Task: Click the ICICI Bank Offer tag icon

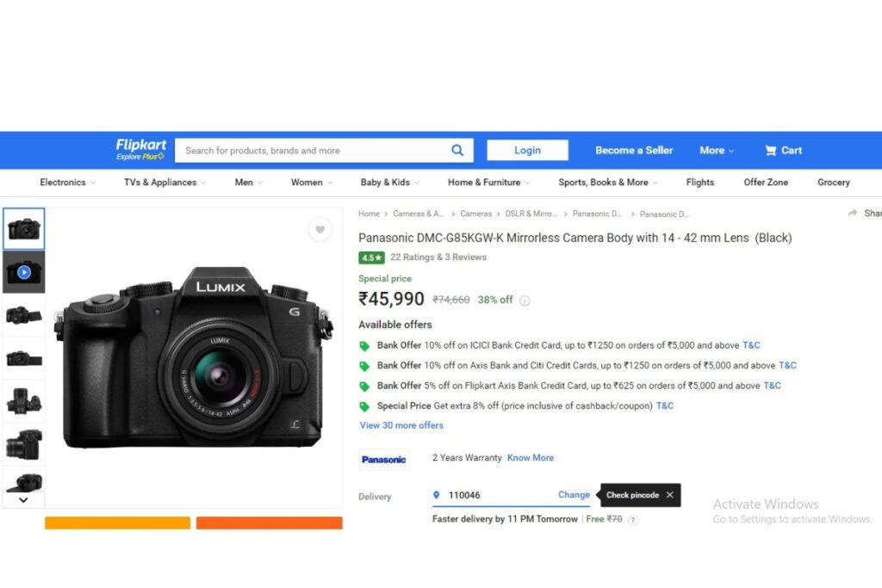Action: (x=364, y=346)
